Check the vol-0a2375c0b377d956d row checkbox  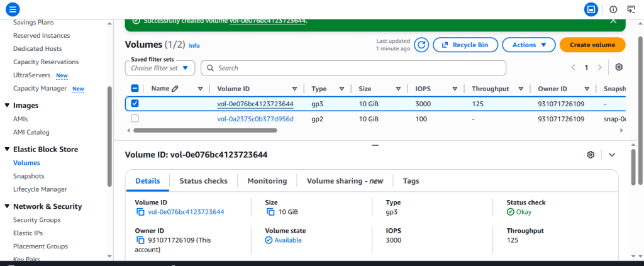point(135,119)
